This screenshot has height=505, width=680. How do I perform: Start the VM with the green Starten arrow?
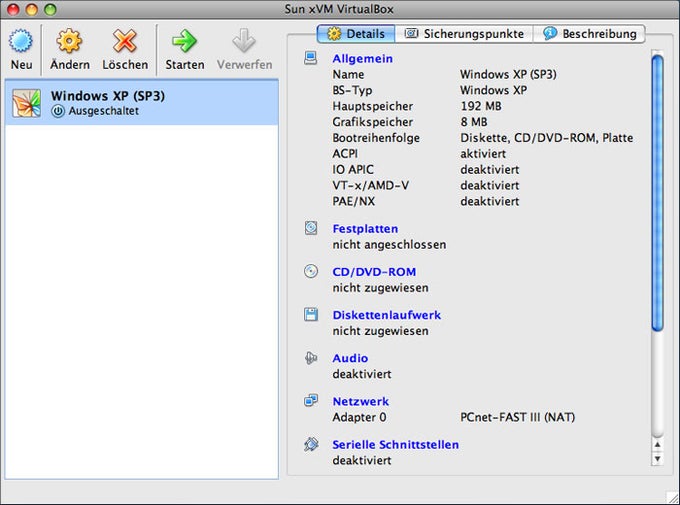[184, 41]
